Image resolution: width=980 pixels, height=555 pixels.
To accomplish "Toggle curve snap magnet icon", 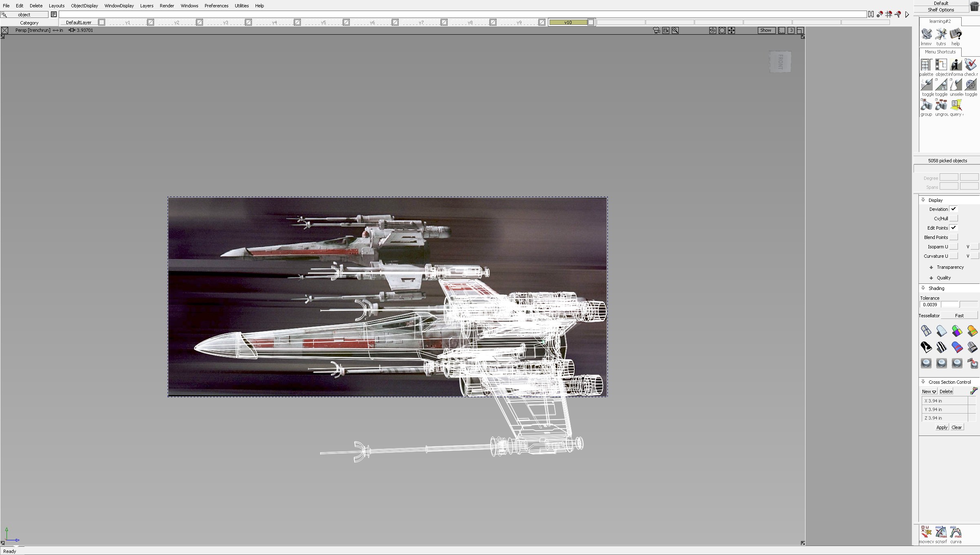I will 898,14.
